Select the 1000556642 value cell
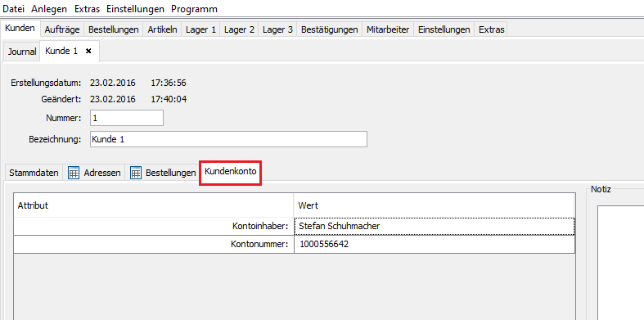Screen dimensions: 644x320 point(435,244)
